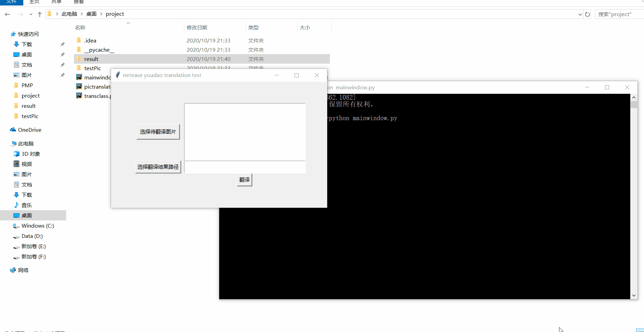Viewport: 644px width, 332px height.
Task: Open Data (D:) drive
Action: pyautogui.click(x=32, y=236)
